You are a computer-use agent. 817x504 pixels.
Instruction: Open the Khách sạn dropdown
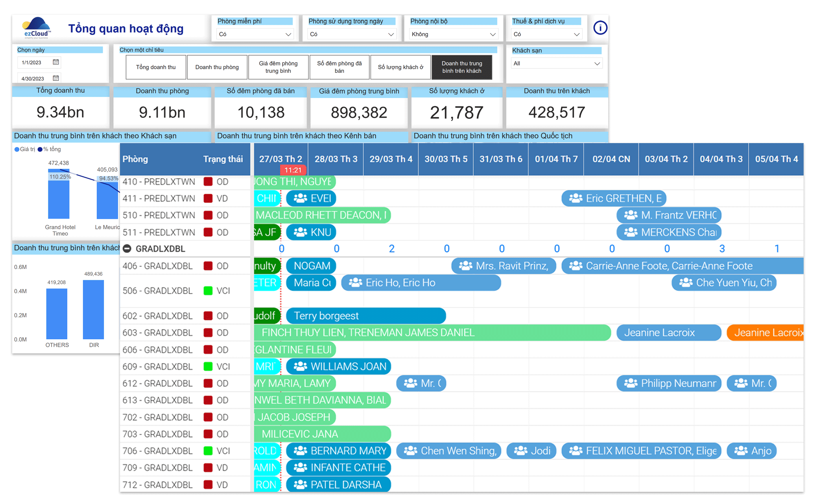coord(556,64)
